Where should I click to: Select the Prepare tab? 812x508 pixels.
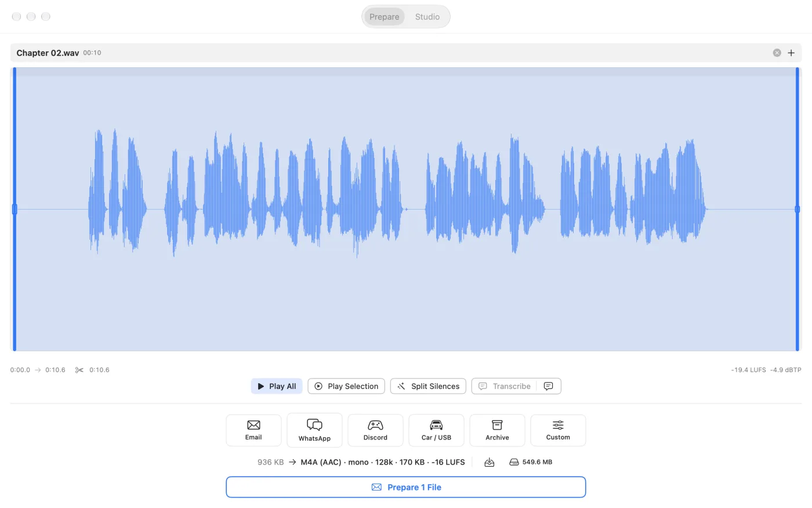coord(385,17)
